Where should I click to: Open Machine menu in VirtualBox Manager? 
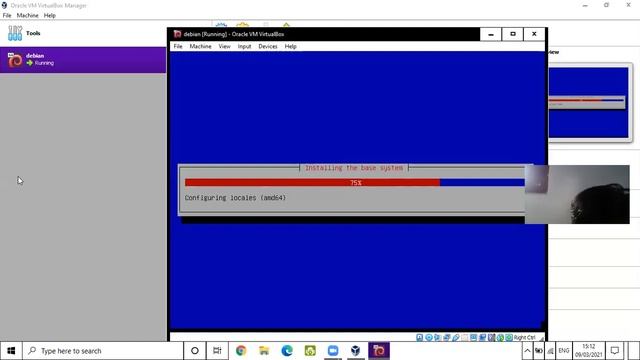pos(27,16)
